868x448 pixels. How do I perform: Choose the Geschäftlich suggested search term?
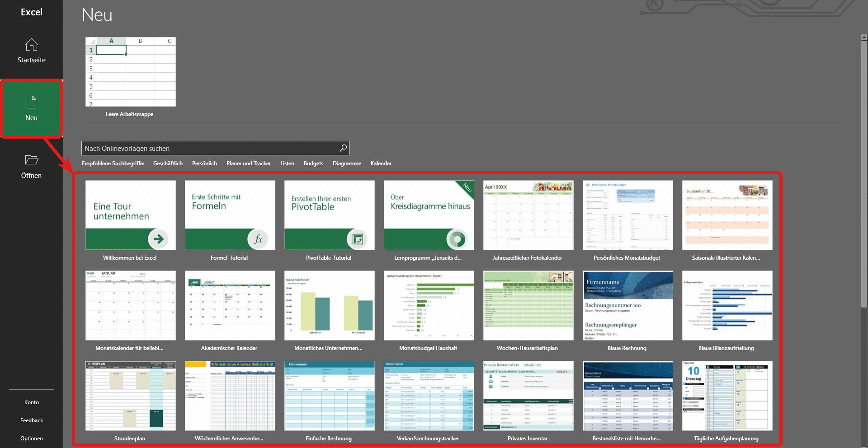pyautogui.click(x=168, y=163)
